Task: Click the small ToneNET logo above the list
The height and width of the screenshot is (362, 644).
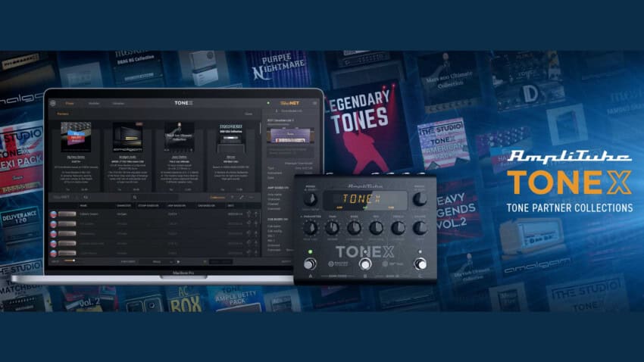Action: (x=61, y=198)
